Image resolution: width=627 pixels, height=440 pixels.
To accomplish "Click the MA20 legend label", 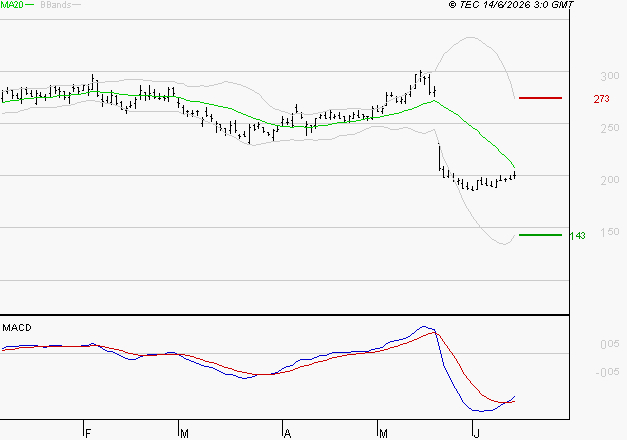I will pyautogui.click(x=12, y=4).
